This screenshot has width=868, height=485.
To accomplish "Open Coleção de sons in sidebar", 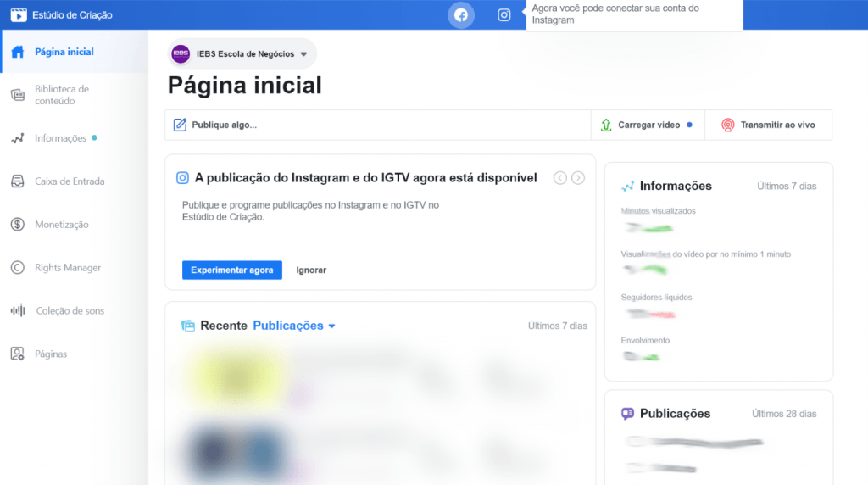I will click(x=75, y=310).
